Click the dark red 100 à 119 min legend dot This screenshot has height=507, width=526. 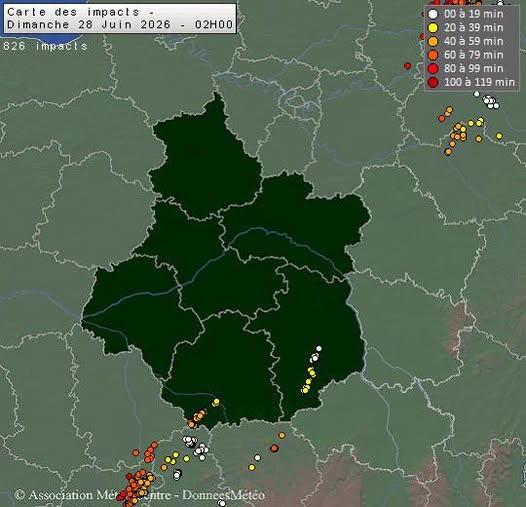pyautogui.click(x=433, y=82)
